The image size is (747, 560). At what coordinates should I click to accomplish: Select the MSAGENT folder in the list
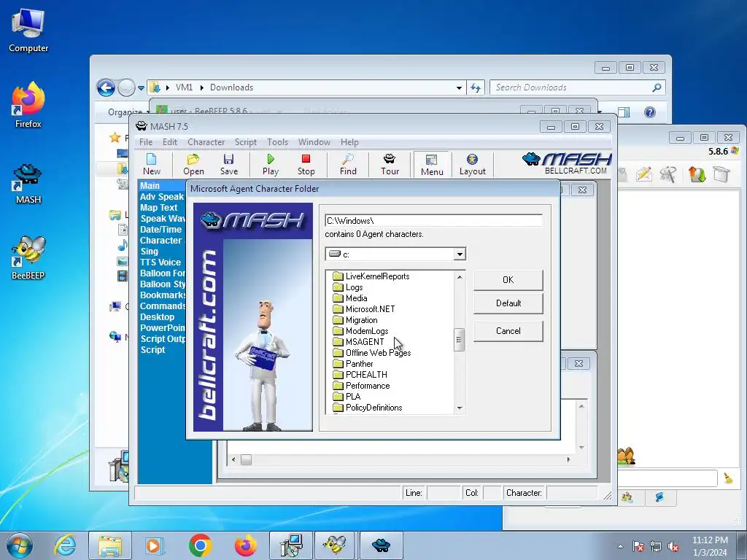(x=365, y=342)
